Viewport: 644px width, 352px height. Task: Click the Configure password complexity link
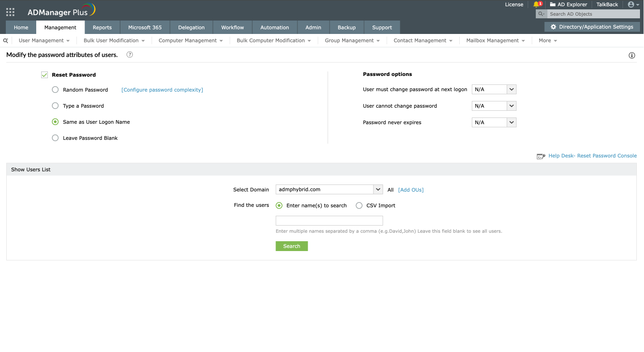coord(162,89)
